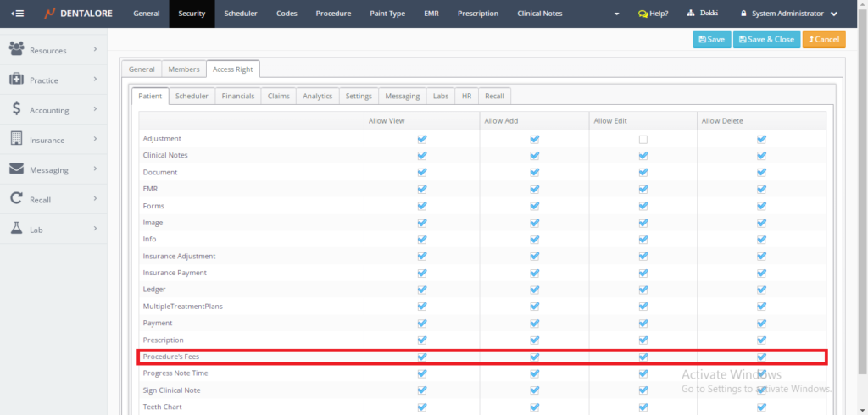The height and width of the screenshot is (415, 868).
Task: Click the Messaging envelope icon
Action: 16,169
